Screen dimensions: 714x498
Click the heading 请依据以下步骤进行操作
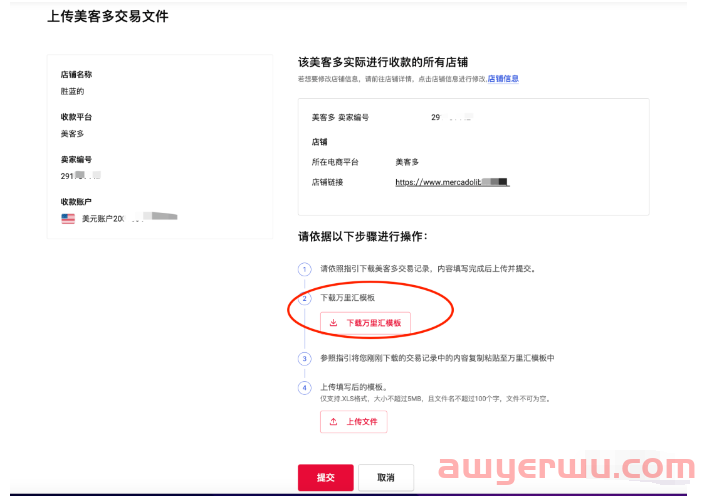pos(363,236)
